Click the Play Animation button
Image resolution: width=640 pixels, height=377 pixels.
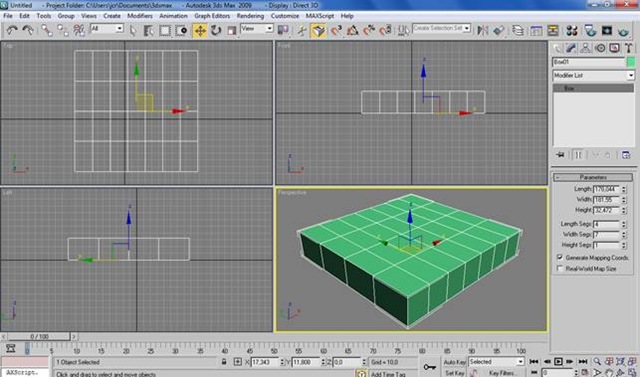pyautogui.click(x=558, y=361)
